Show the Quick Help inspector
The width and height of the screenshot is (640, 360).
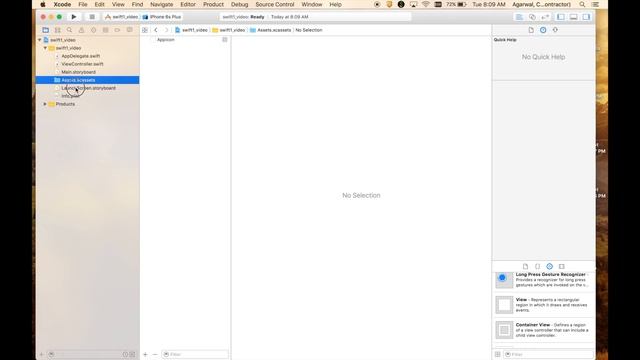tap(543, 30)
